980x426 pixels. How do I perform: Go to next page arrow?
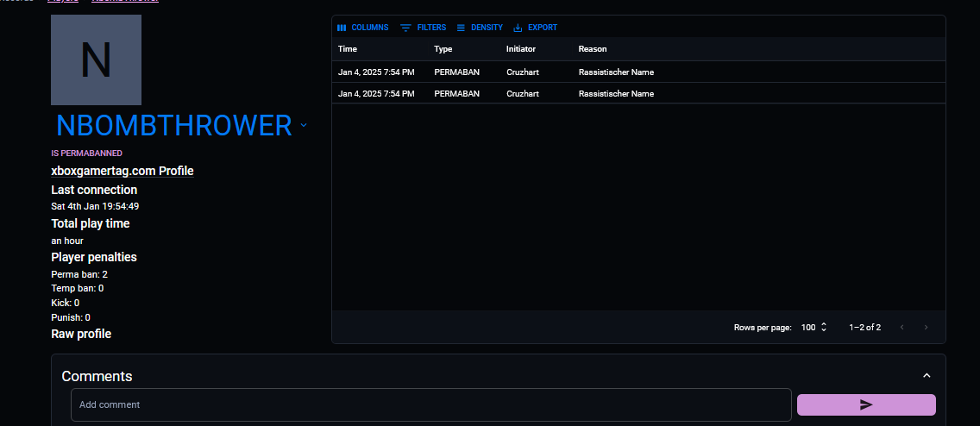(x=927, y=328)
